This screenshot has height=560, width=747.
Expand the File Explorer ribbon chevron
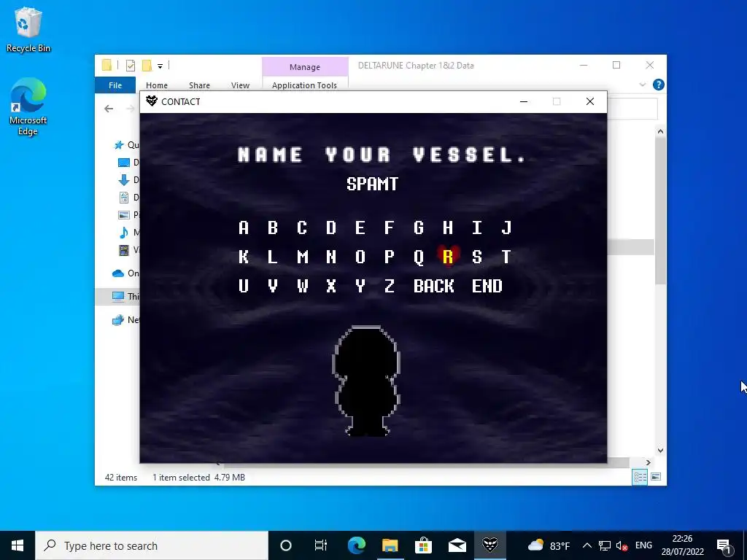(642, 85)
